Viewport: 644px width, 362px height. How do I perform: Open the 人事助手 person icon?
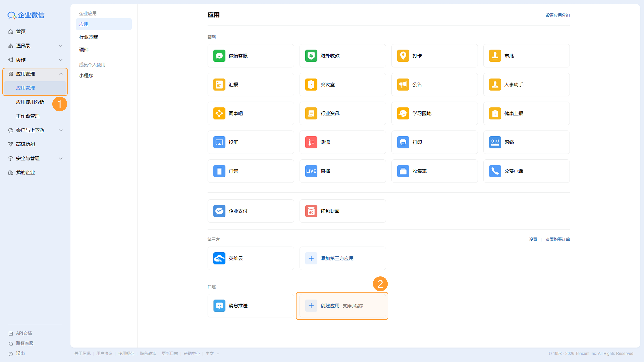(x=495, y=85)
